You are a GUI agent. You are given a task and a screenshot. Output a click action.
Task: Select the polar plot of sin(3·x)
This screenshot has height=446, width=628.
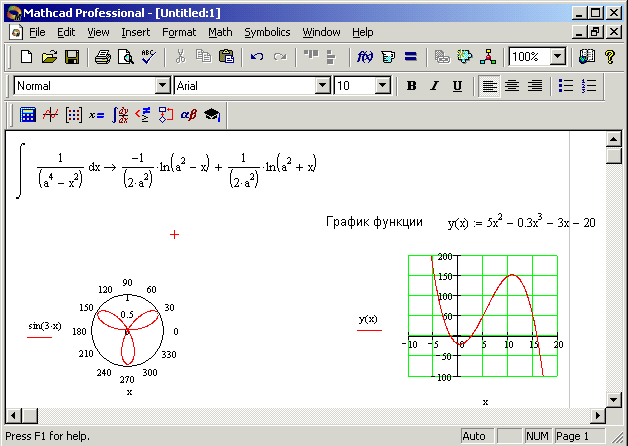[x=127, y=331]
